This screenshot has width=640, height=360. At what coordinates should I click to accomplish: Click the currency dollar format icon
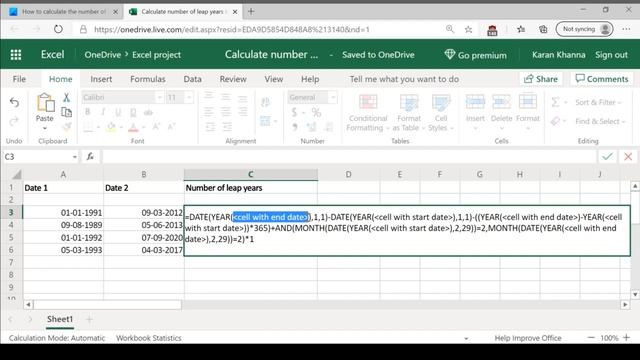pyautogui.click(x=294, y=112)
